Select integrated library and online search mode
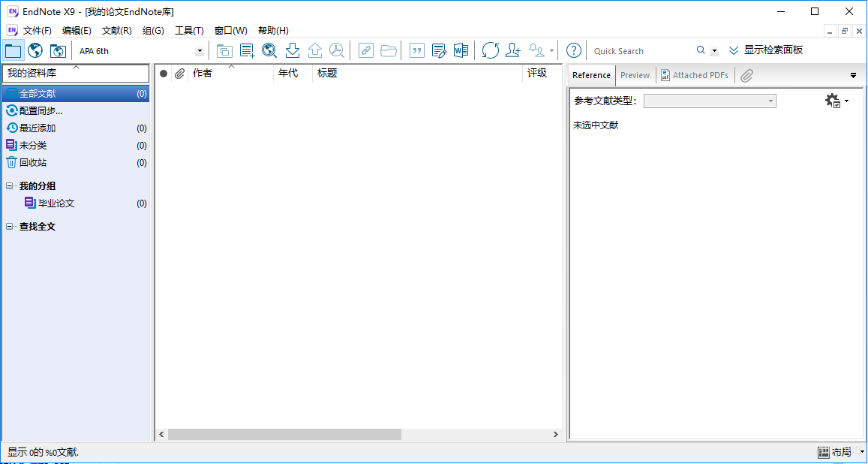The width and height of the screenshot is (868, 464). (x=58, y=50)
